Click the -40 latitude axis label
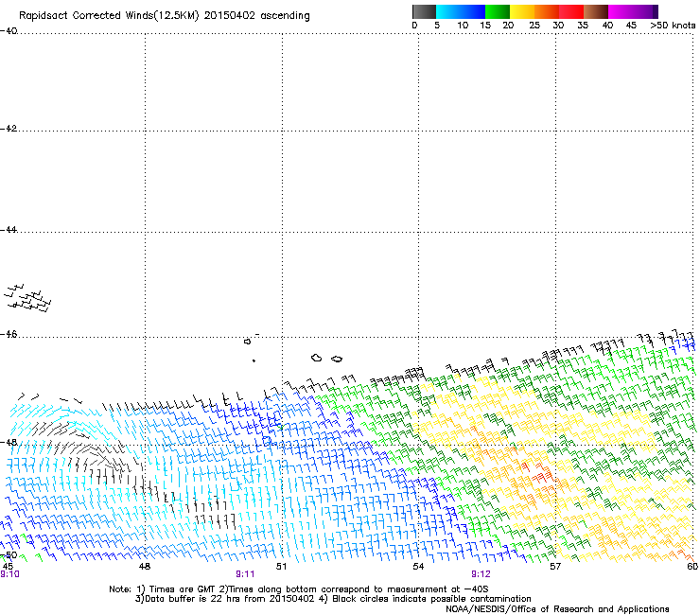This screenshot has height=615, width=700. coord(9,31)
